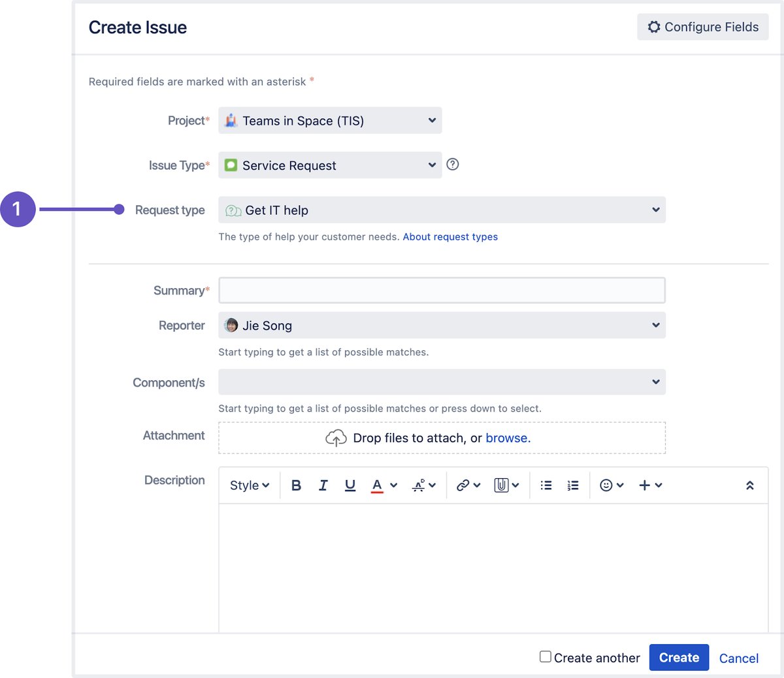Open the Project dropdown showing Teams in Space
Image resolution: width=784 pixels, height=678 pixels.
(329, 120)
